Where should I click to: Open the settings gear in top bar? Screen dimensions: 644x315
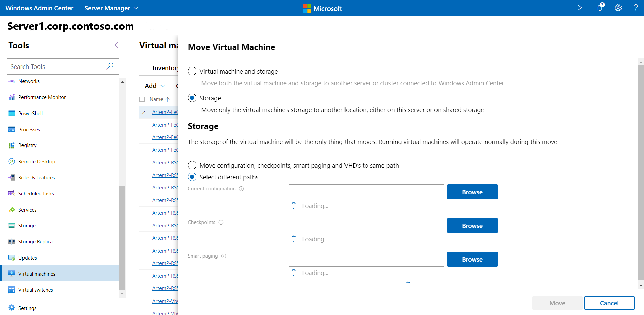point(618,8)
